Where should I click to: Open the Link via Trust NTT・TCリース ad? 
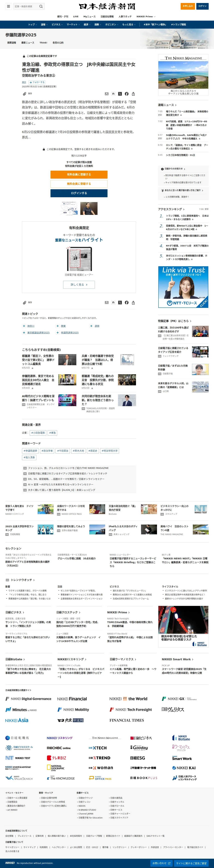click(183, 287)
